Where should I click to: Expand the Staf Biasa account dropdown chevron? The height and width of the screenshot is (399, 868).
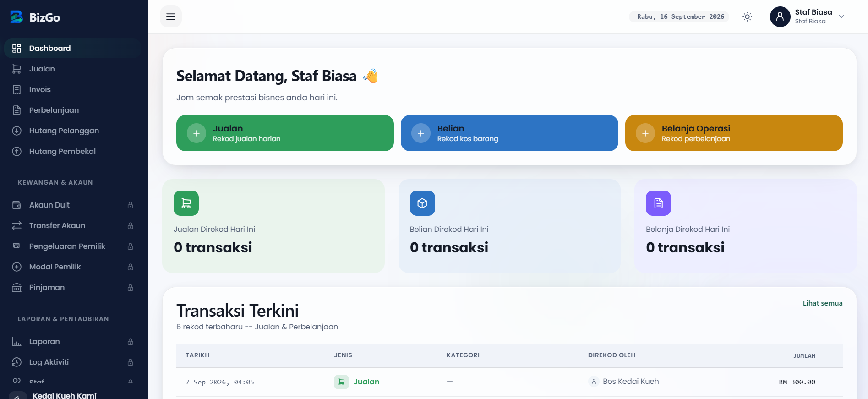841,17
